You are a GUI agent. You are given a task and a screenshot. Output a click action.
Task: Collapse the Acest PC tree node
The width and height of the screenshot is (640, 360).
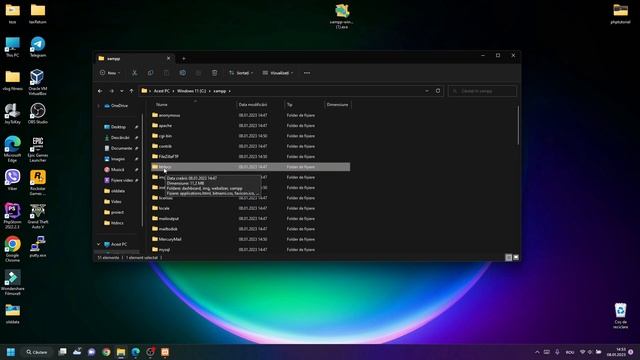98,244
